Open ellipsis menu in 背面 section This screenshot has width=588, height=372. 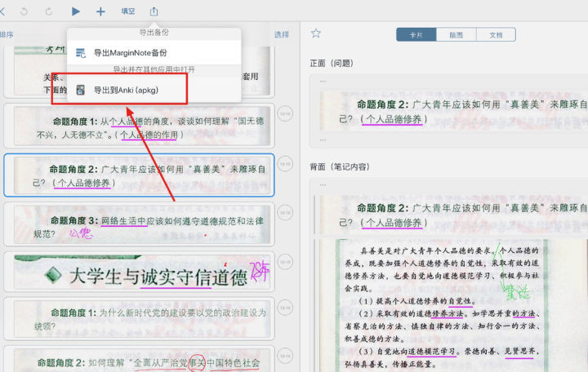click(x=323, y=185)
